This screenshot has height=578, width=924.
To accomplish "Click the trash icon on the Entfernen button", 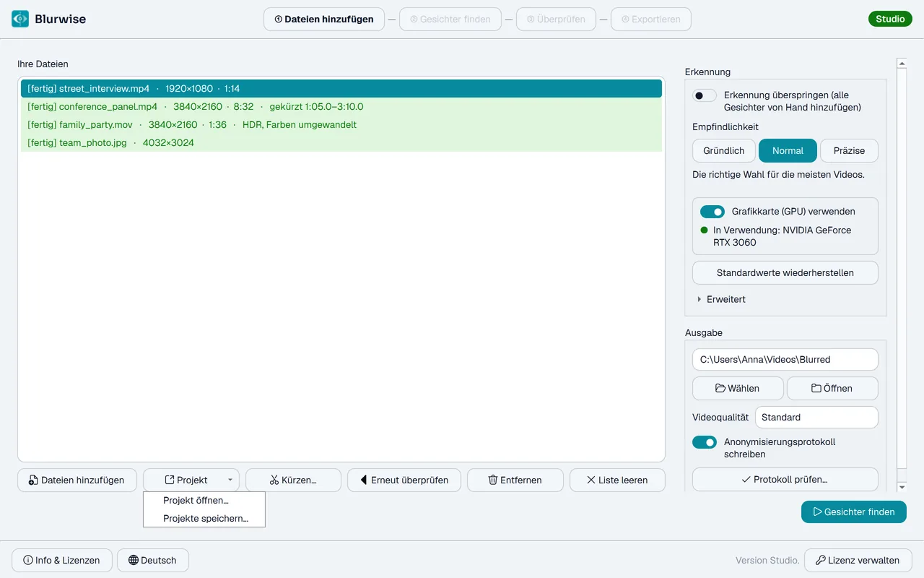I will (x=493, y=480).
